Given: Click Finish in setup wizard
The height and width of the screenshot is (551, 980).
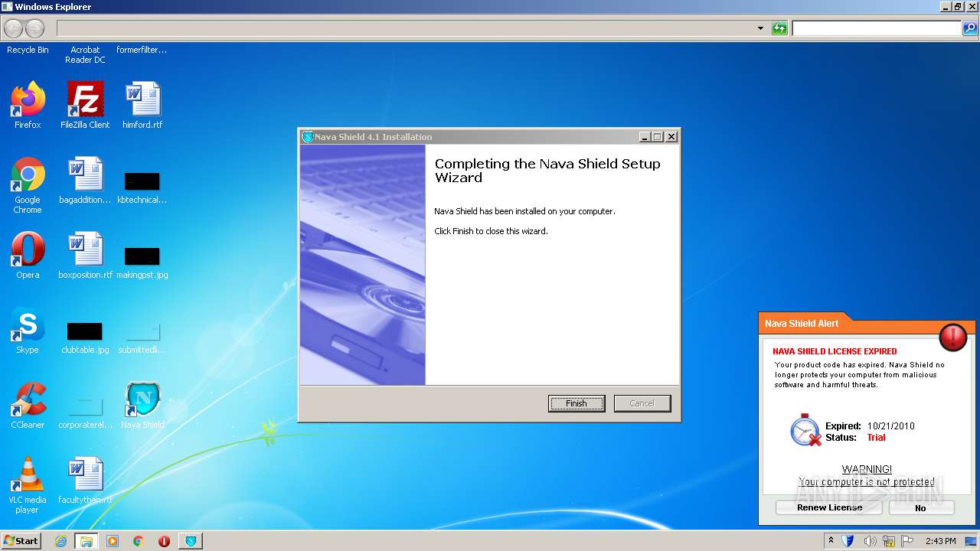Looking at the screenshot, I should tap(577, 403).
